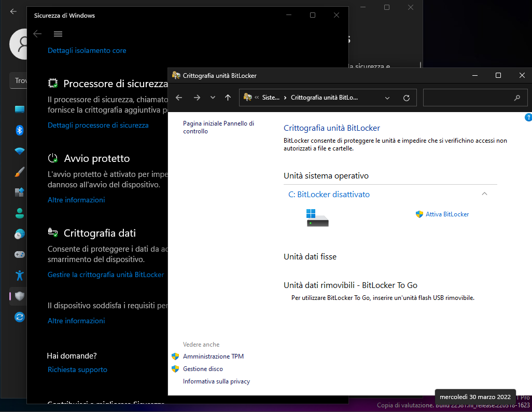This screenshot has height=412, width=532.
Task: Click Gestire la crittografia unità BitLocker
Action: coord(106,275)
